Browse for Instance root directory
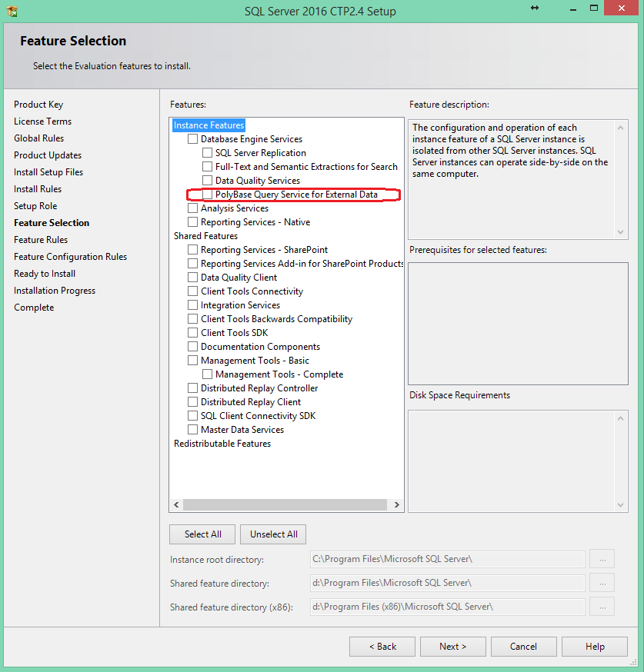 (x=602, y=559)
